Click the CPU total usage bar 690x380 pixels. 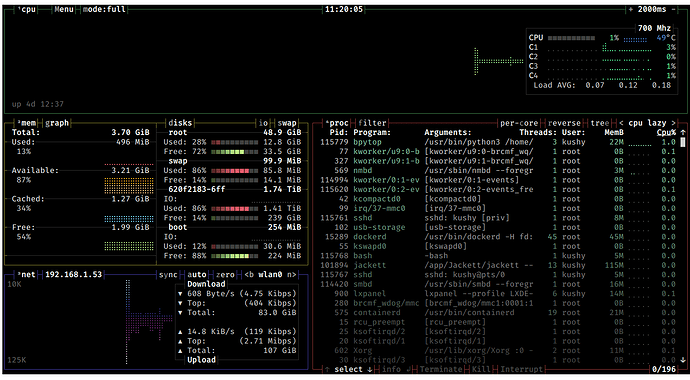click(571, 38)
